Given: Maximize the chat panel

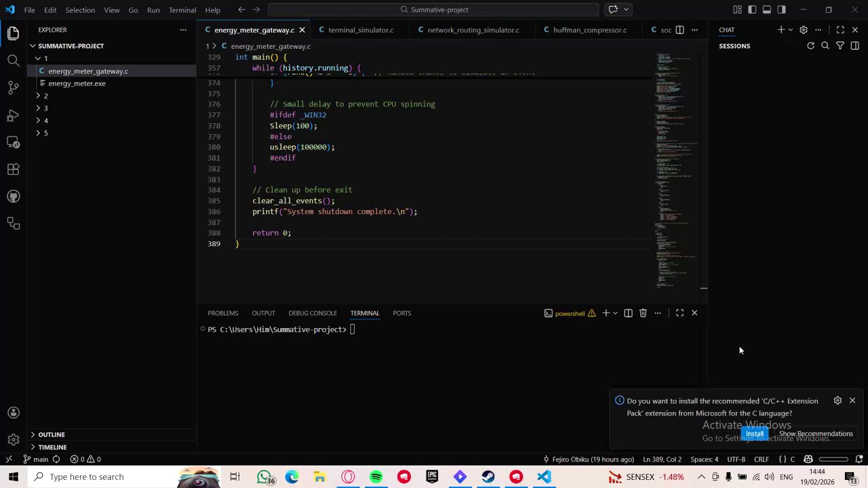Looking at the screenshot, I should [840, 30].
